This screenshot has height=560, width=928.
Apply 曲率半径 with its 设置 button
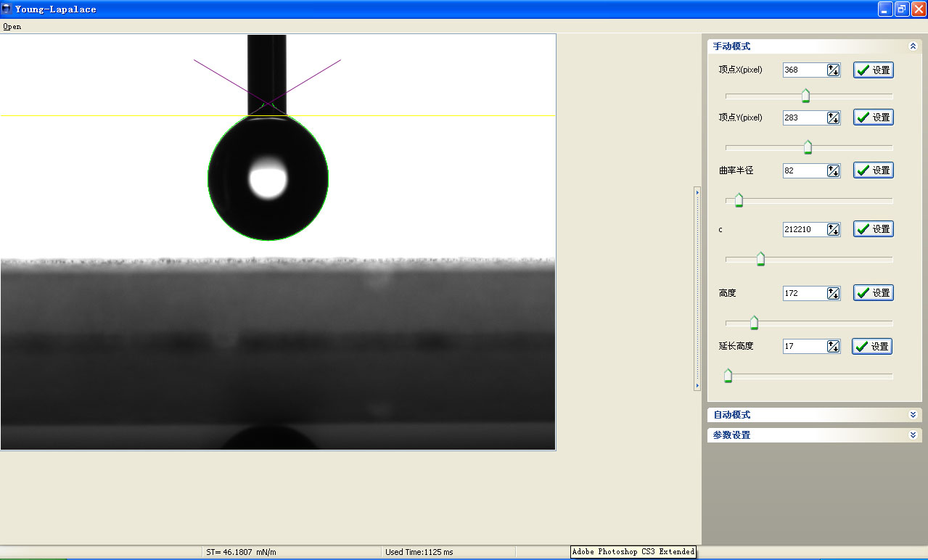[873, 170]
